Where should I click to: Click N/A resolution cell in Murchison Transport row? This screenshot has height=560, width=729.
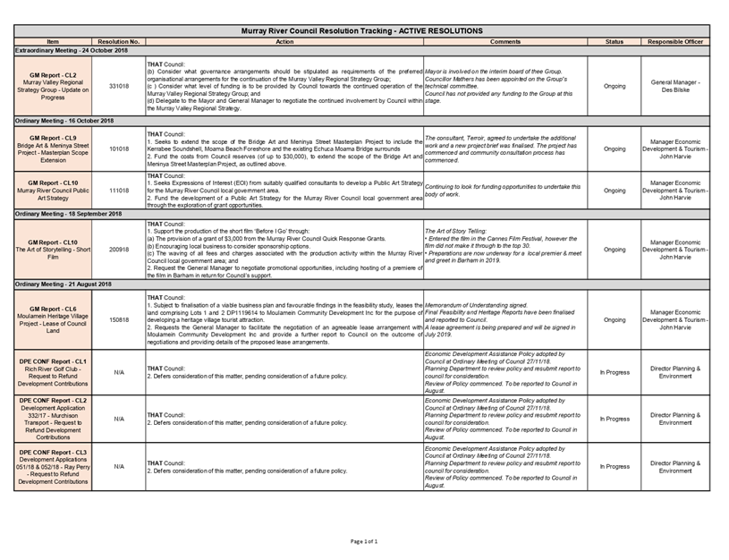pos(119,419)
